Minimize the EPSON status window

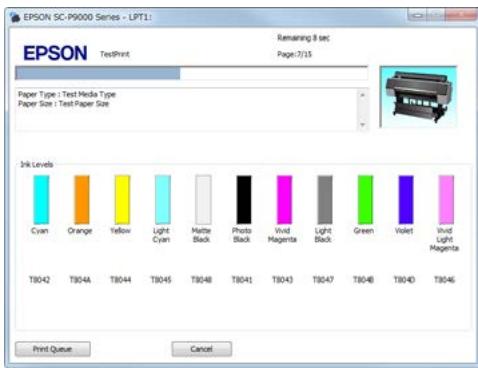point(417,15)
